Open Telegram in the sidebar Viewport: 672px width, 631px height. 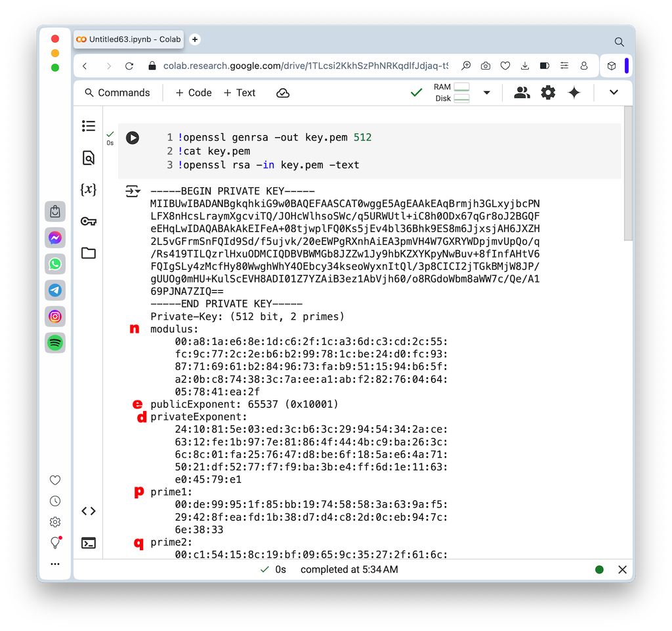[x=55, y=290]
